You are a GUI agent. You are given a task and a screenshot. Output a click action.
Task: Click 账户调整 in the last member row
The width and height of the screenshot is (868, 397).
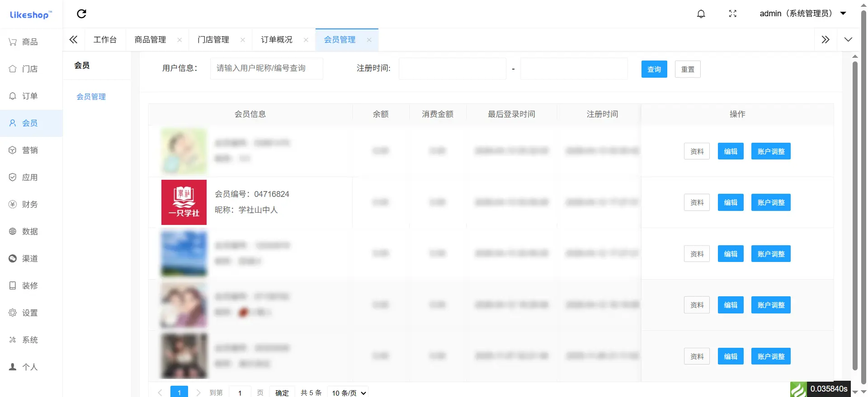[771, 356]
